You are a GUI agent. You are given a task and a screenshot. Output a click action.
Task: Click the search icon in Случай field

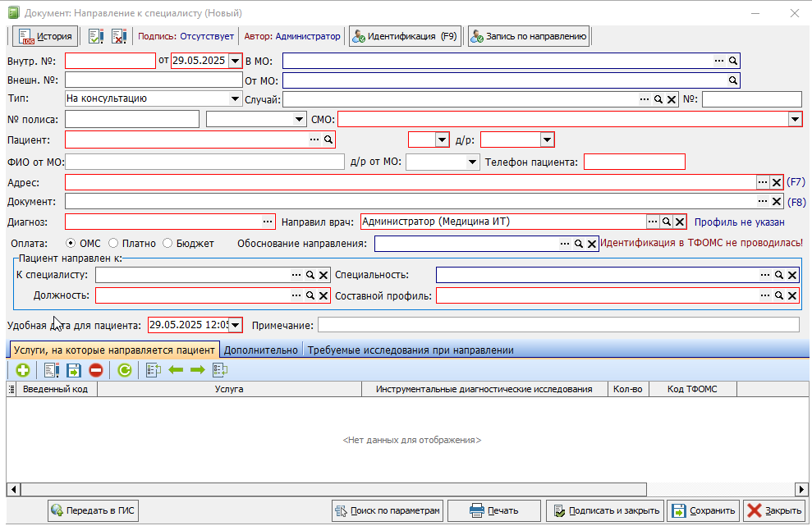pos(658,99)
